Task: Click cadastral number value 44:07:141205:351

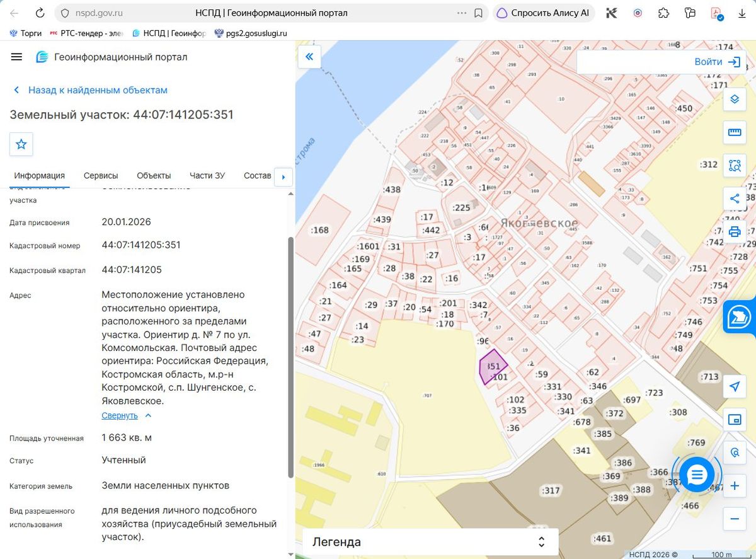Action: click(141, 245)
